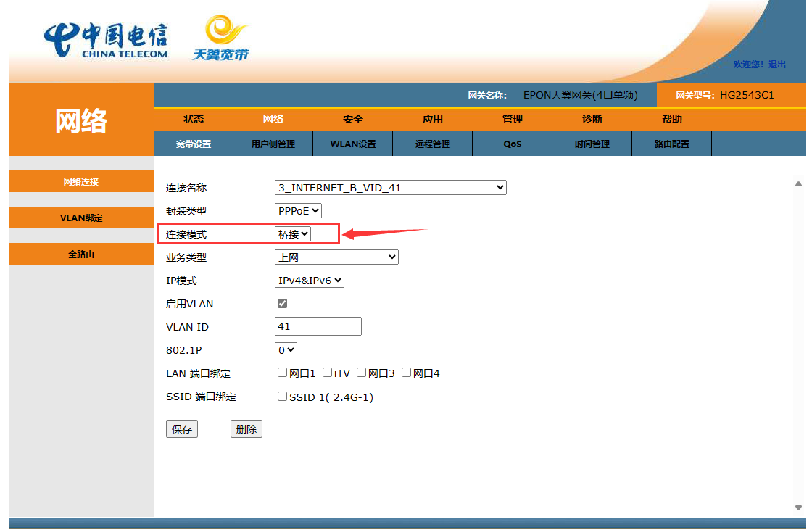Uncheck the 启用VLAN checkbox
The width and height of the screenshot is (812, 530).
(282, 304)
